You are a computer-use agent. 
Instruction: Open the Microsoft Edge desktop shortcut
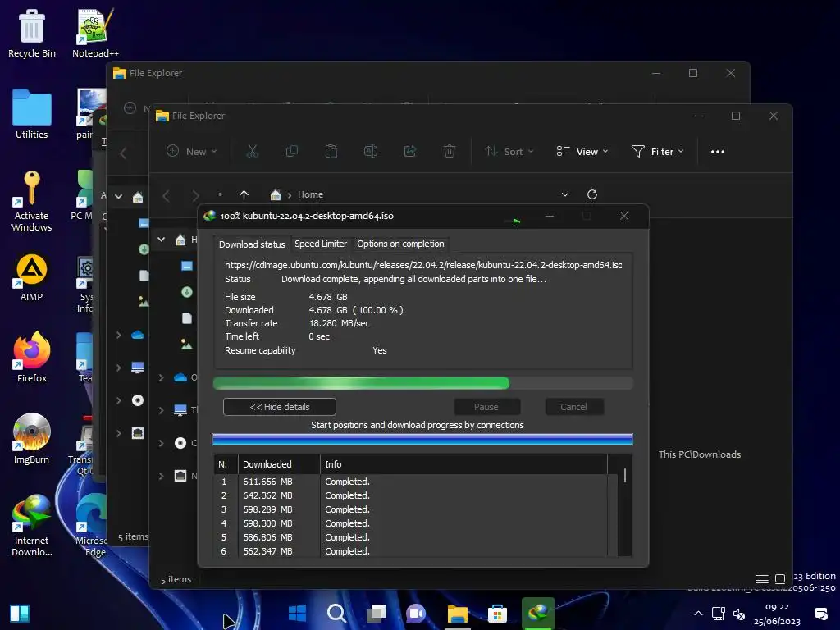tap(92, 526)
